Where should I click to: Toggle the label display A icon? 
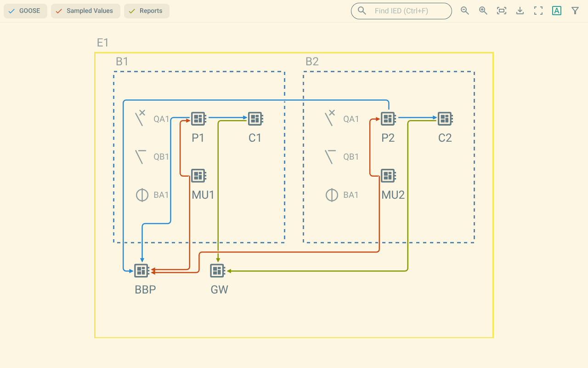557,11
